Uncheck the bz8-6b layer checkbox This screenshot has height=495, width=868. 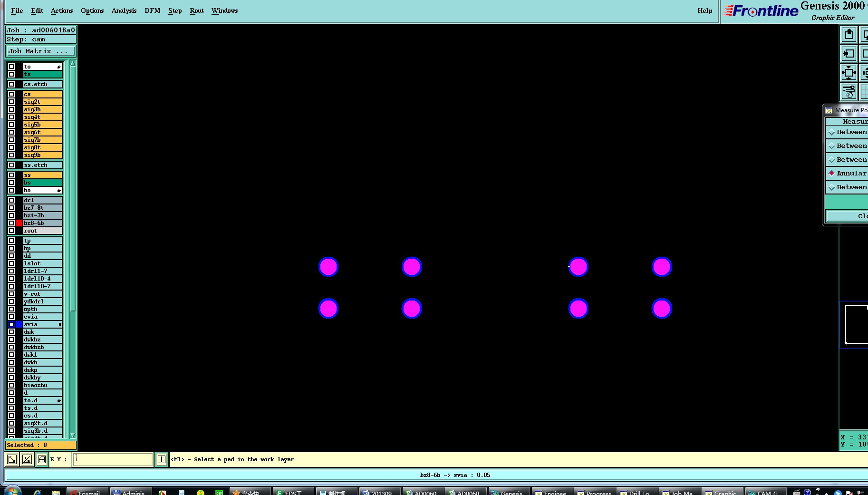pyautogui.click(x=11, y=223)
